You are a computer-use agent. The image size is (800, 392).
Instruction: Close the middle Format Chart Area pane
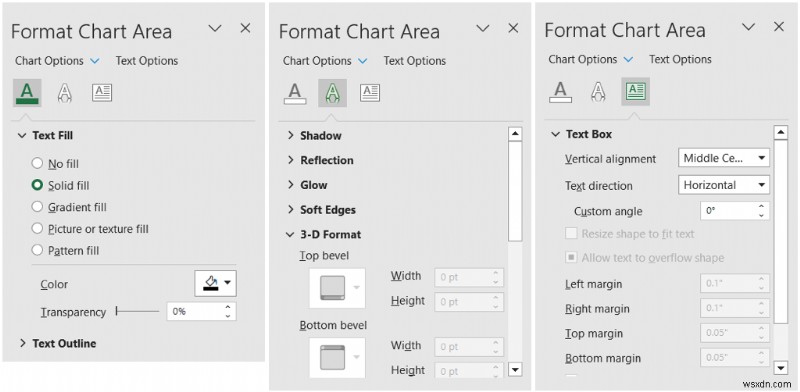(513, 29)
